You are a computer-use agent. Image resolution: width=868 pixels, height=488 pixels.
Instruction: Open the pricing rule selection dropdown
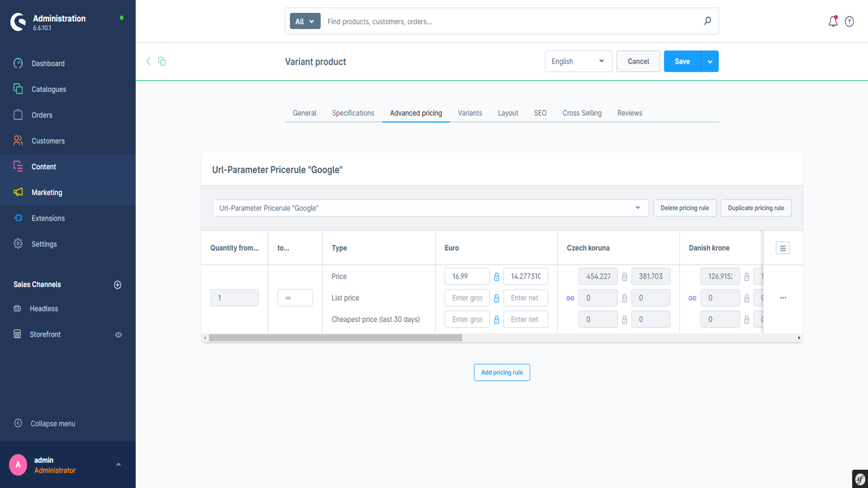point(430,208)
